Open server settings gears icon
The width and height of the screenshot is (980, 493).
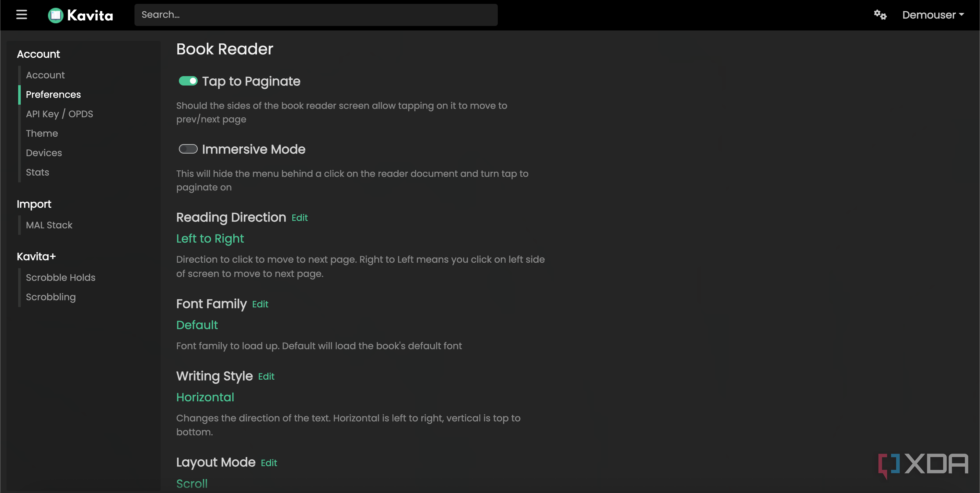click(880, 15)
